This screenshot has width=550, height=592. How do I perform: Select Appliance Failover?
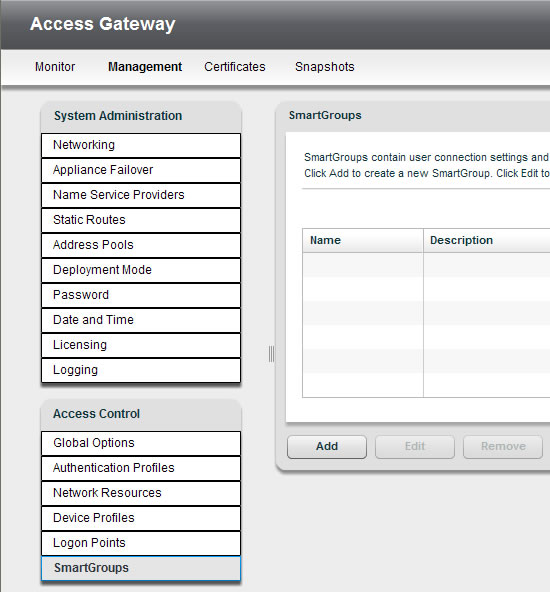(141, 170)
